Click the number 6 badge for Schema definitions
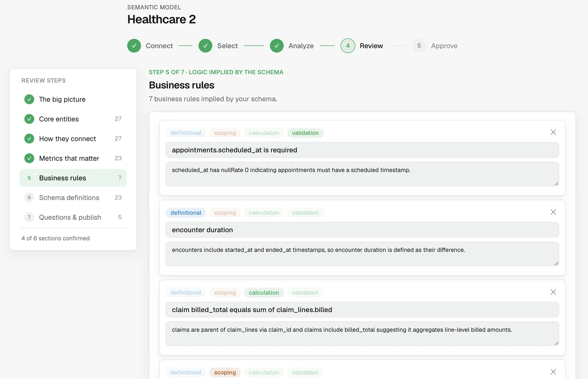 pyautogui.click(x=29, y=198)
